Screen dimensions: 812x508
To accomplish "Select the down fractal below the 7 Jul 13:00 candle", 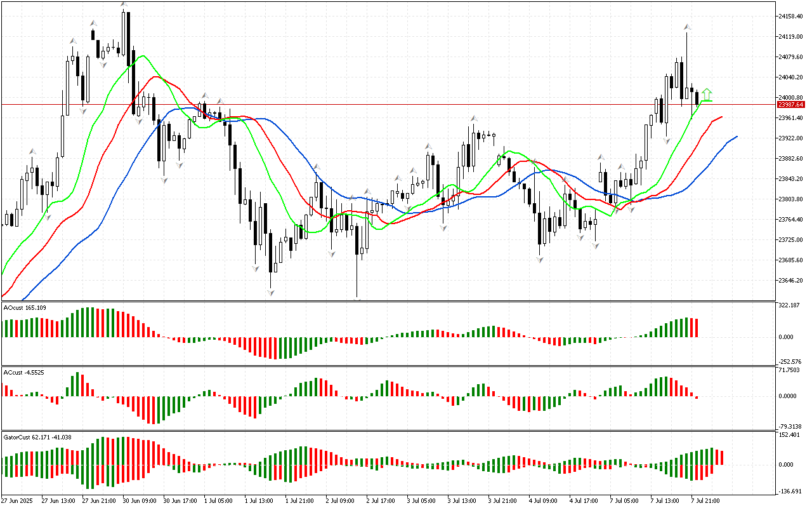I will [666, 141].
